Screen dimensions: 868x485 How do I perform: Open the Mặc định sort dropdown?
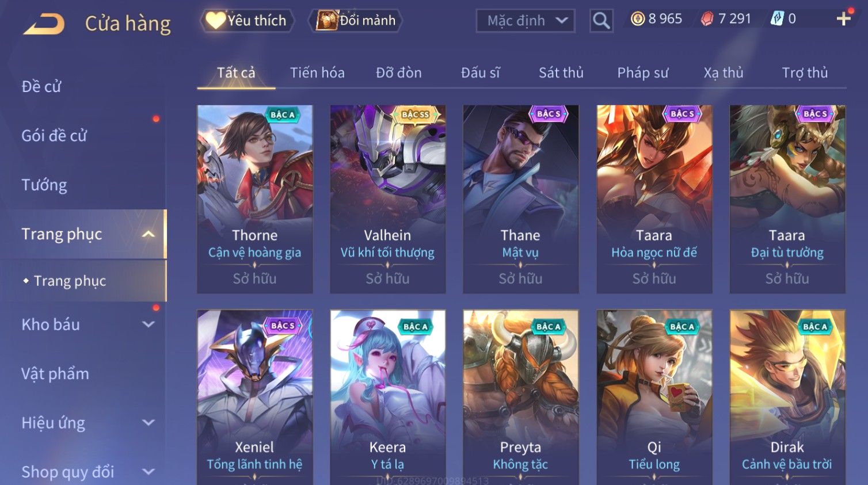(526, 21)
